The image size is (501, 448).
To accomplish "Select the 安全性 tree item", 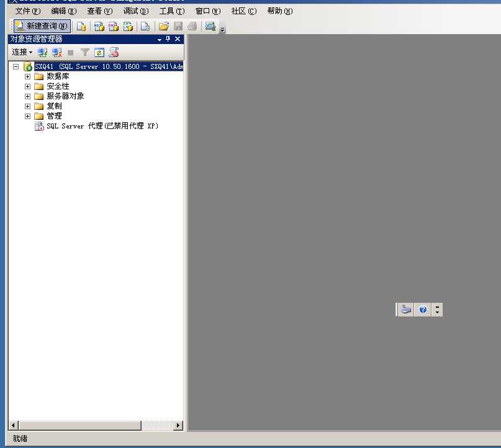I will click(58, 86).
